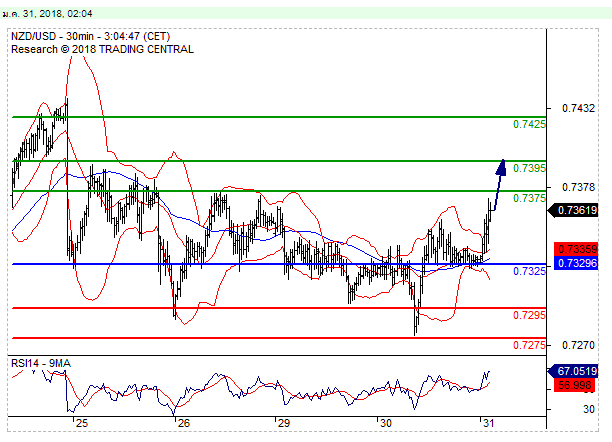Click date label 31 on time axis
Image resolution: width=612 pixels, height=442 pixels.
(x=488, y=423)
